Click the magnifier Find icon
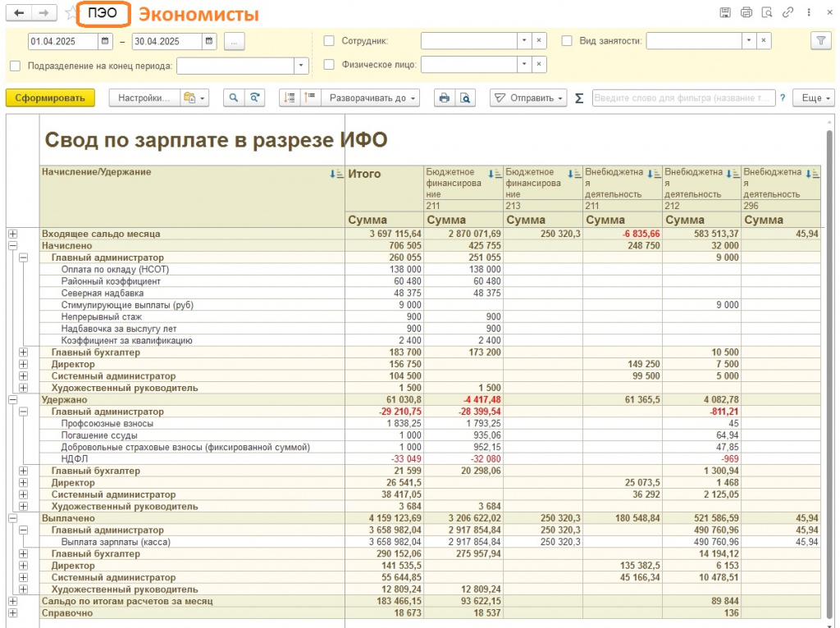Viewport: 840px width, 628px height. point(234,98)
